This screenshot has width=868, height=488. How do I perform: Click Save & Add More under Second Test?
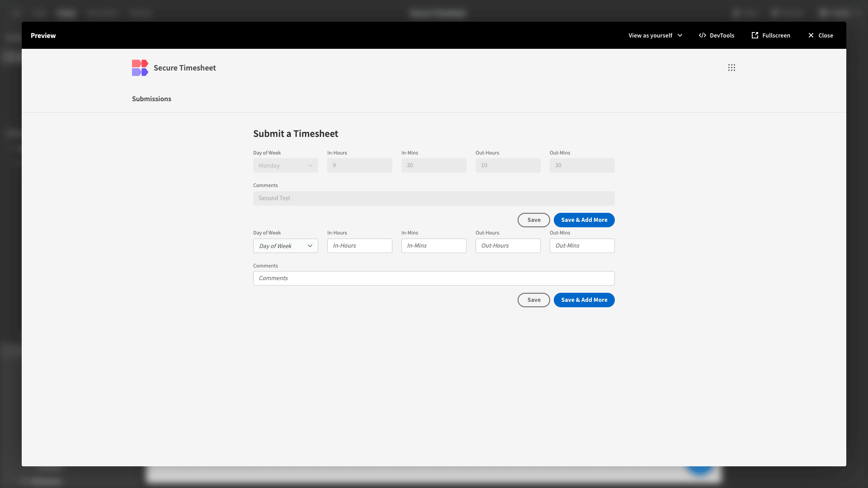pos(584,220)
